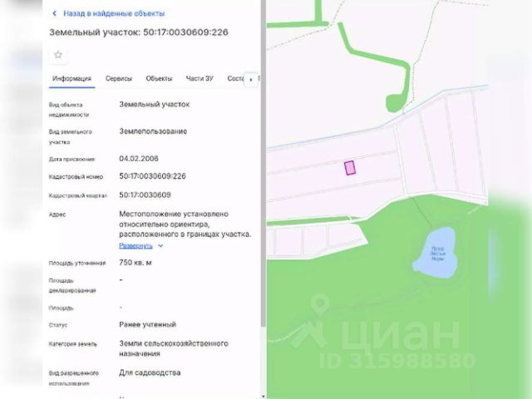Click the tab strip scroll-right arrow
The height and width of the screenshot is (399, 532).
(x=251, y=80)
